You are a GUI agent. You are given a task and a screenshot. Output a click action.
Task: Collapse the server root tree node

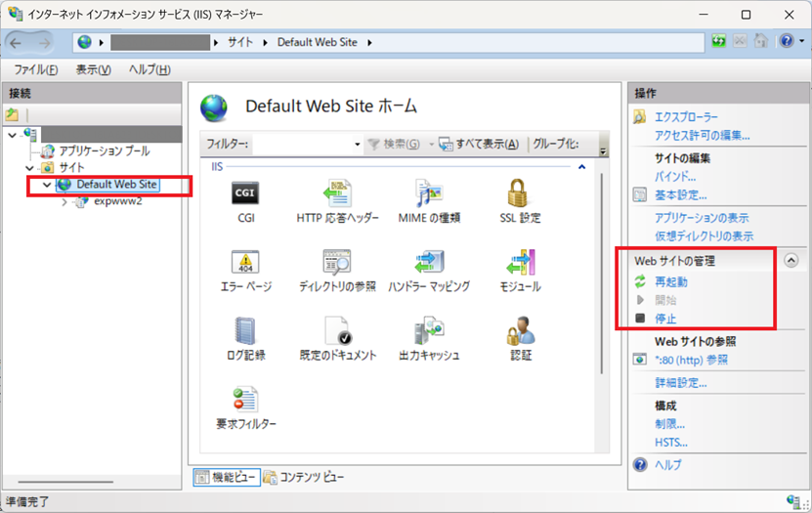point(13,135)
